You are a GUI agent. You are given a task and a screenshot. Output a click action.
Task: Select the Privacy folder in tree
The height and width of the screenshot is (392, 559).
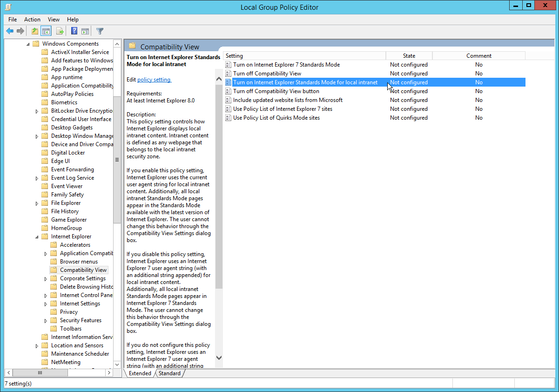click(x=68, y=312)
